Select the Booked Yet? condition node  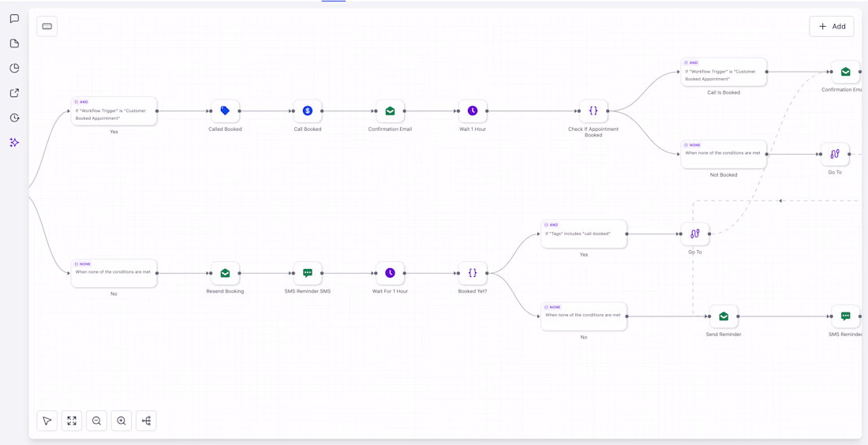click(473, 274)
